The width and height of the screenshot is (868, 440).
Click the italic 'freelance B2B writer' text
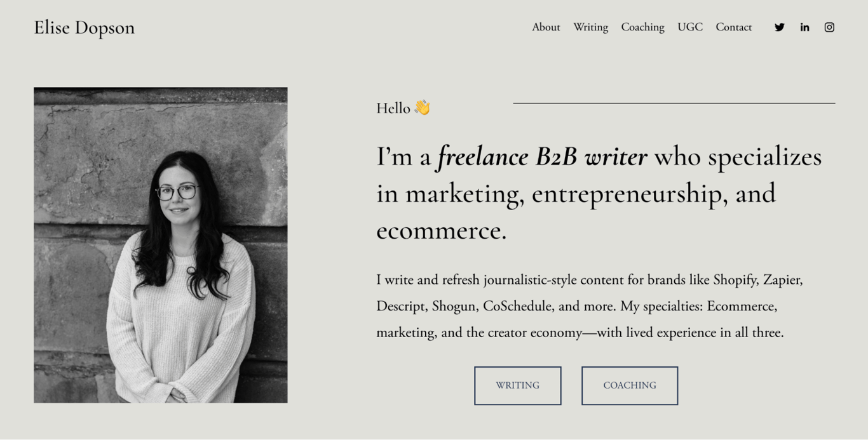(541, 157)
